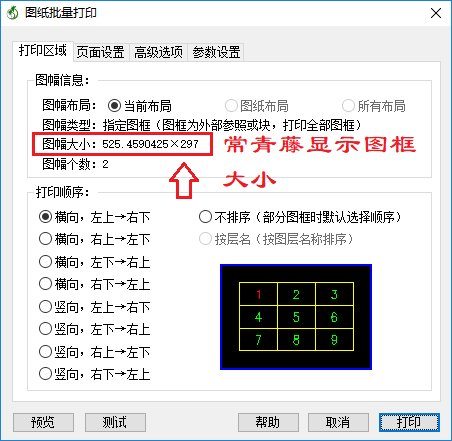
Task: Go to the 参数设置 tab
Action: [216, 52]
